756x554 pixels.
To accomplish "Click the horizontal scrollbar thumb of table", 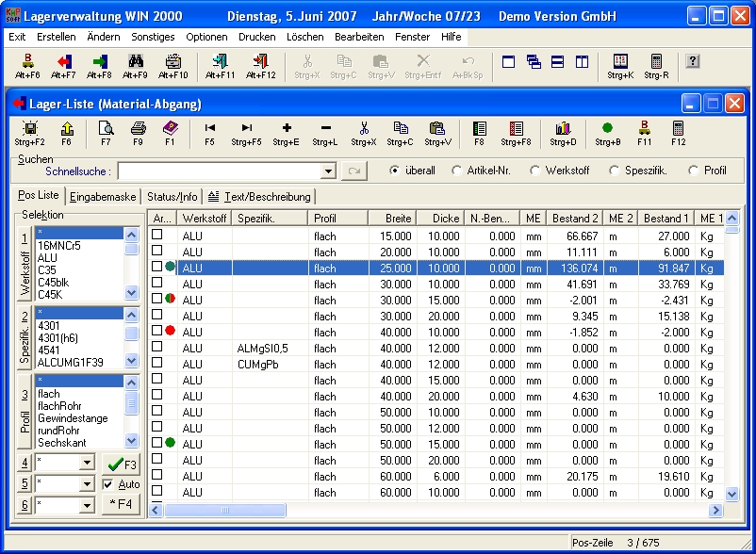I will (x=224, y=510).
